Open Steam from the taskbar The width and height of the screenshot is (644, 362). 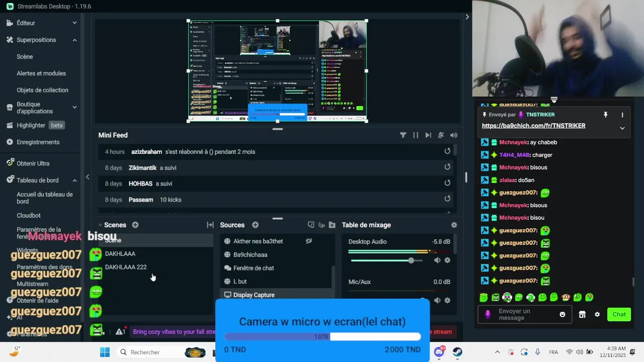pos(457,352)
